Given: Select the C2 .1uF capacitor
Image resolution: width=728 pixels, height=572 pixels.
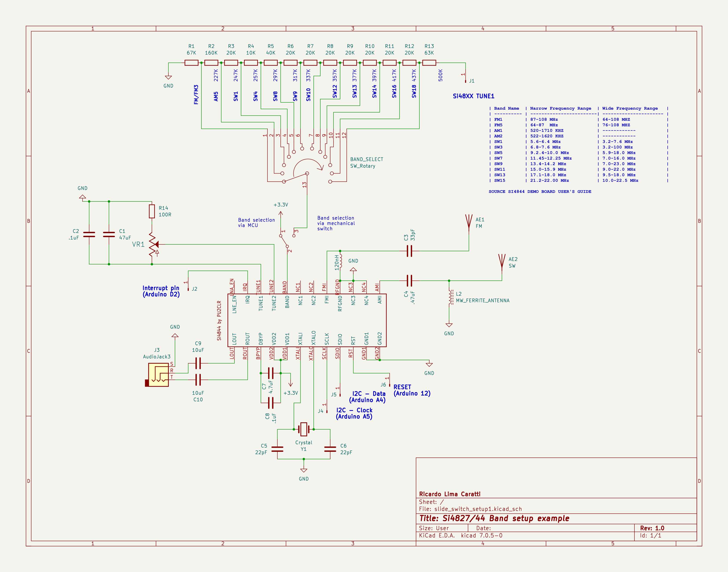Looking at the screenshot, I should tap(89, 234).
